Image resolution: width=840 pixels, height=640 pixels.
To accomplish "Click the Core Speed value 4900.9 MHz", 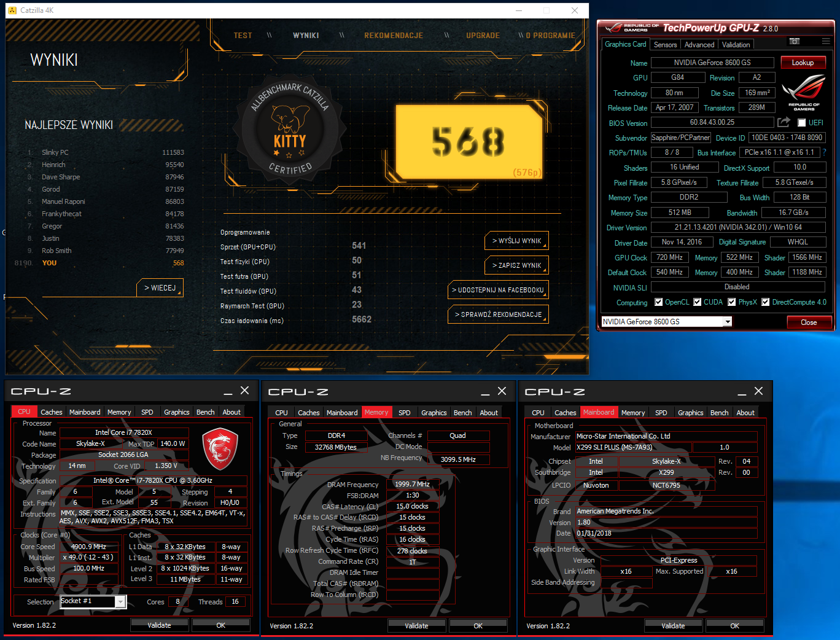I will (89, 547).
